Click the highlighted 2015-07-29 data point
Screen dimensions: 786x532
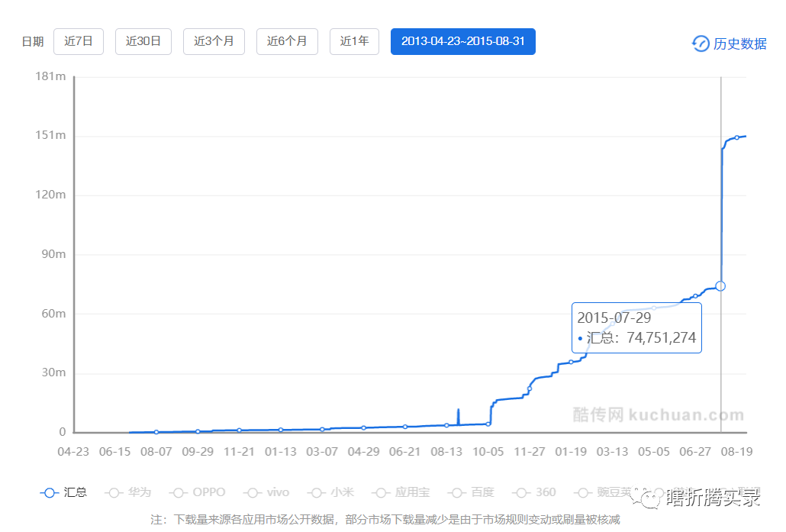pos(720,285)
